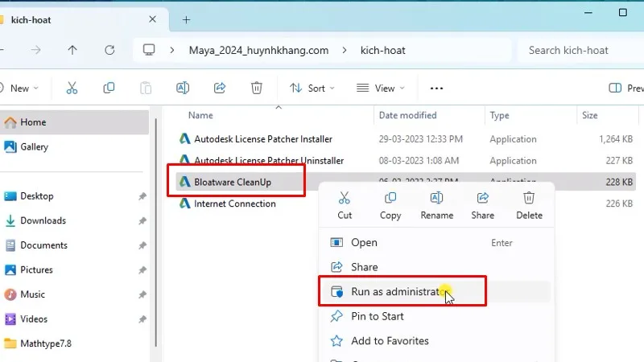Expand chevron after Maya_2024_huynhkhang.com breadcrumb
Viewport: 644px width, 362px height.
pyautogui.click(x=345, y=50)
